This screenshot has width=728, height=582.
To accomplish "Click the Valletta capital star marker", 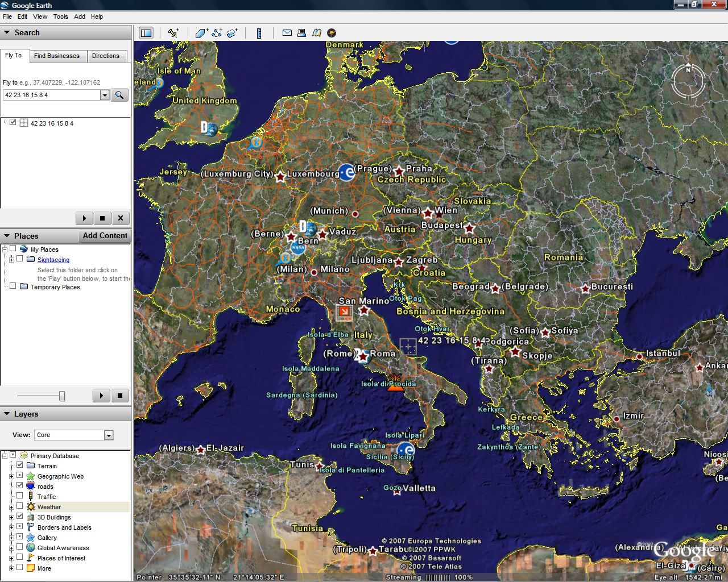I will [397, 492].
